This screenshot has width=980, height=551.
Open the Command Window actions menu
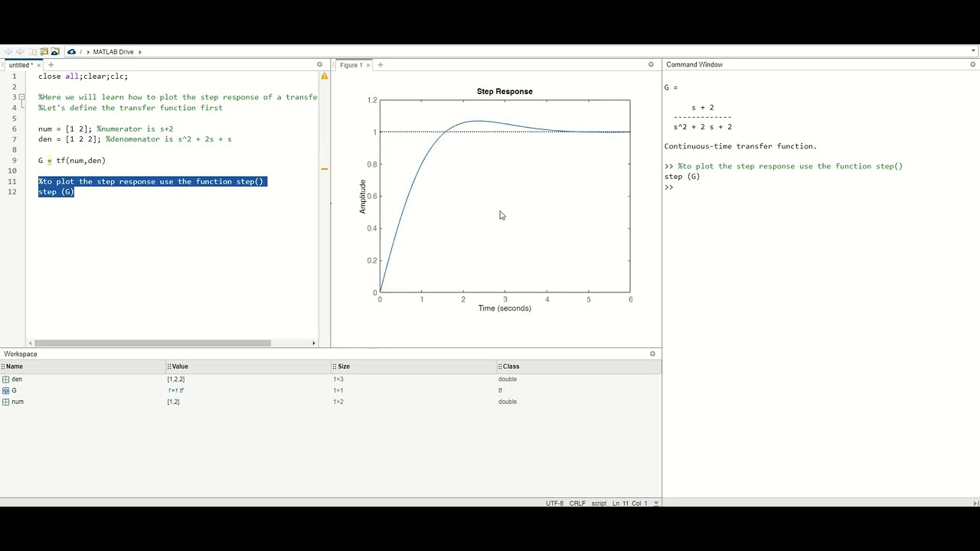pyautogui.click(x=973, y=65)
